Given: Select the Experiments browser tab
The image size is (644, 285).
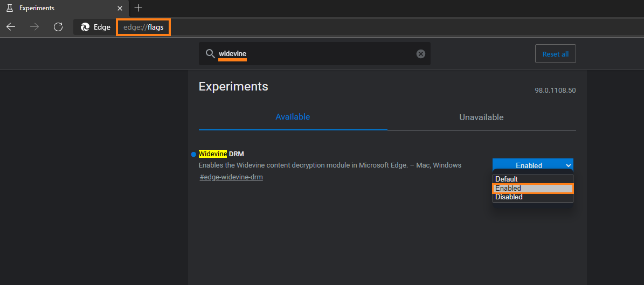Looking at the screenshot, I should [x=65, y=8].
